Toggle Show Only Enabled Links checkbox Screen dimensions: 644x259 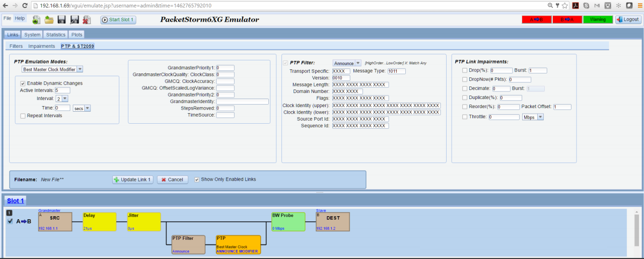tap(197, 180)
